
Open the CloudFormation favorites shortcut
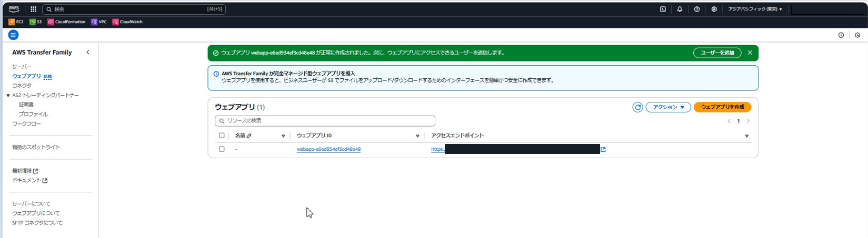66,22
